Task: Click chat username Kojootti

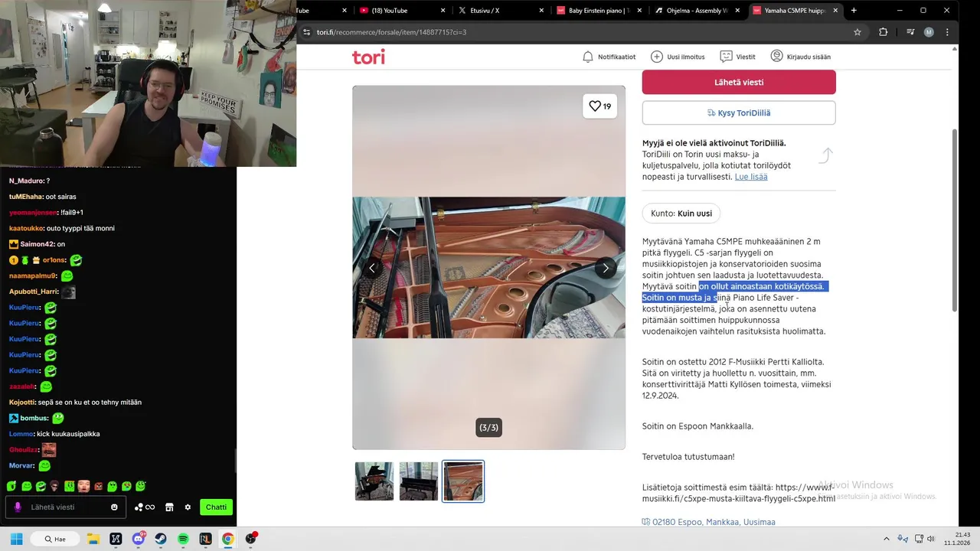Action: point(21,403)
